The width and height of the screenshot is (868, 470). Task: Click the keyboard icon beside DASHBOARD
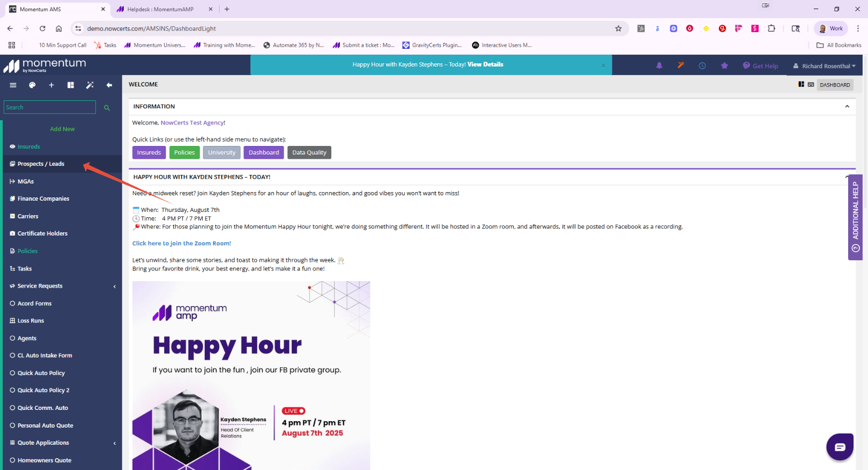point(811,84)
